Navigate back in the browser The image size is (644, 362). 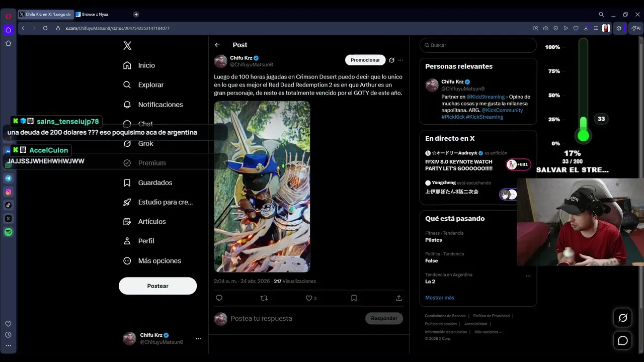tap(23, 28)
